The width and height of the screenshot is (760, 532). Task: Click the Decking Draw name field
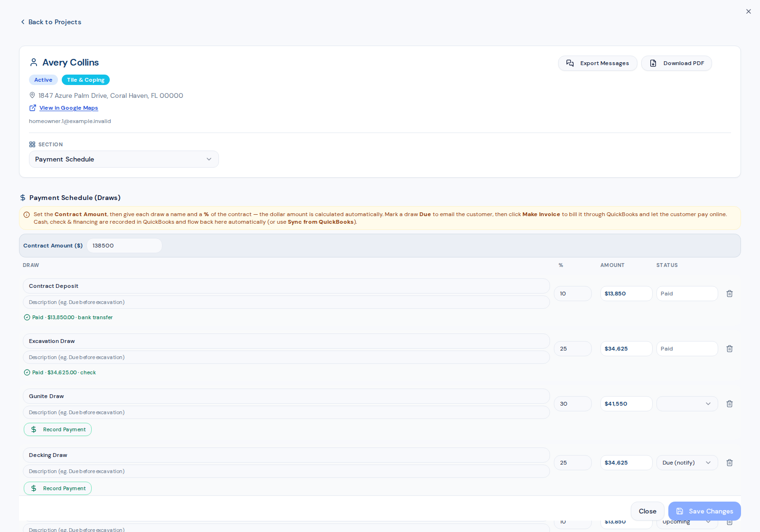click(286, 455)
